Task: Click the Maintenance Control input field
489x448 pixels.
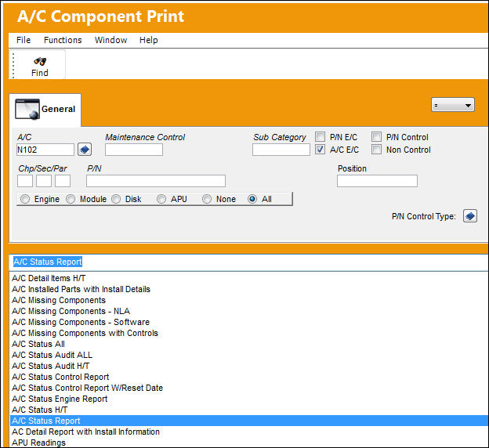Action: [x=134, y=150]
